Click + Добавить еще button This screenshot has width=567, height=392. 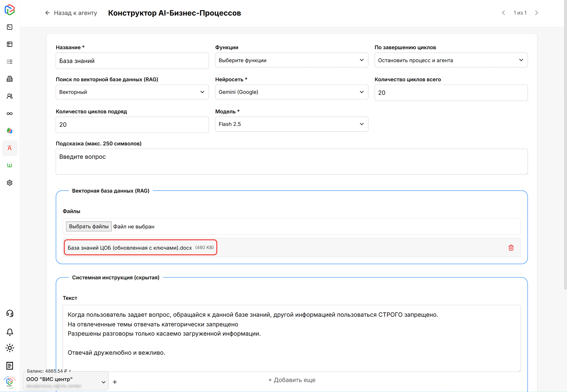coord(292,380)
